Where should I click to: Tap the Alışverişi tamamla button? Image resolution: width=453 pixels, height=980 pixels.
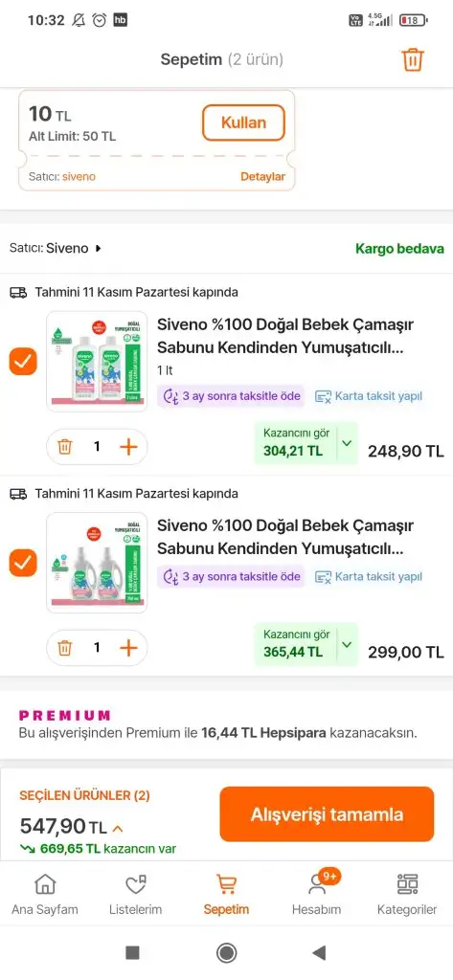[327, 814]
